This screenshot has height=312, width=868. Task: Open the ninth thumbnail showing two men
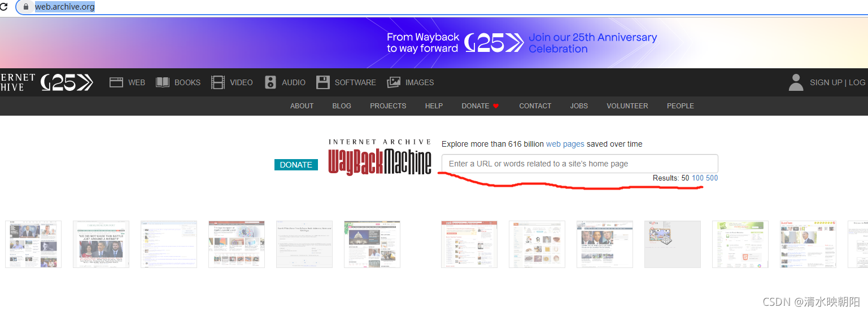(x=605, y=244)
